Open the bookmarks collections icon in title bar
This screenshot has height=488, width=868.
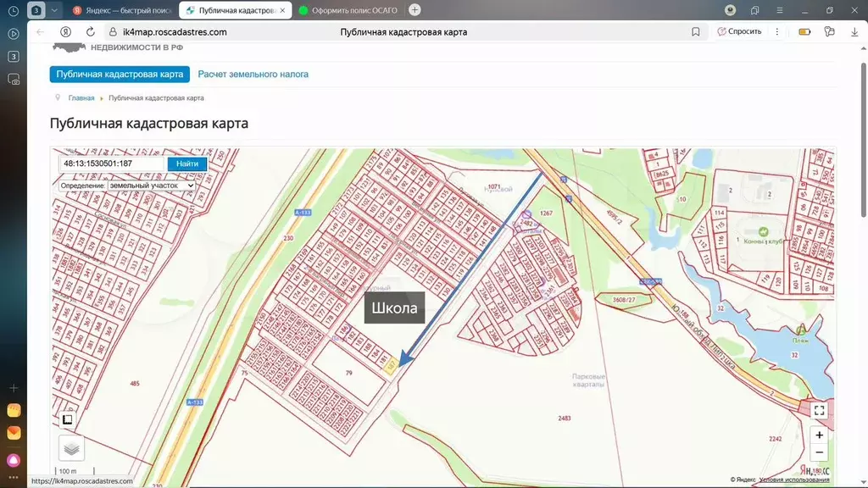[x=755, y=10]
